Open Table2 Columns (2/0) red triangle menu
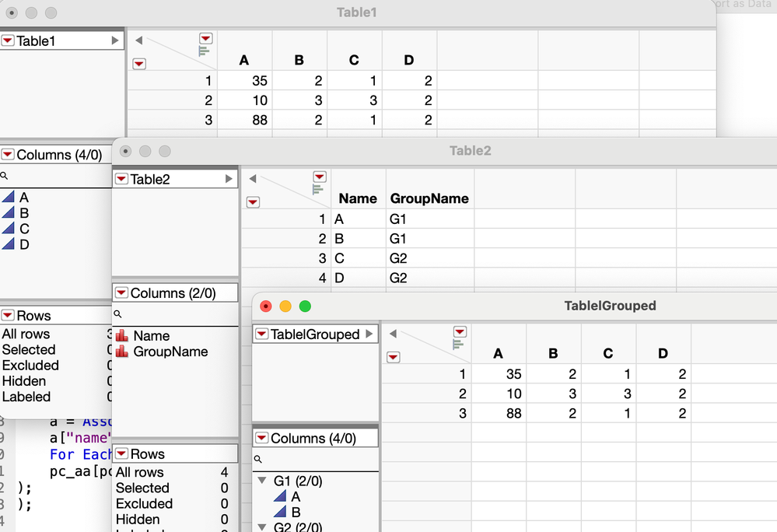Screen dimensions: 777x532 coord(121,292)
